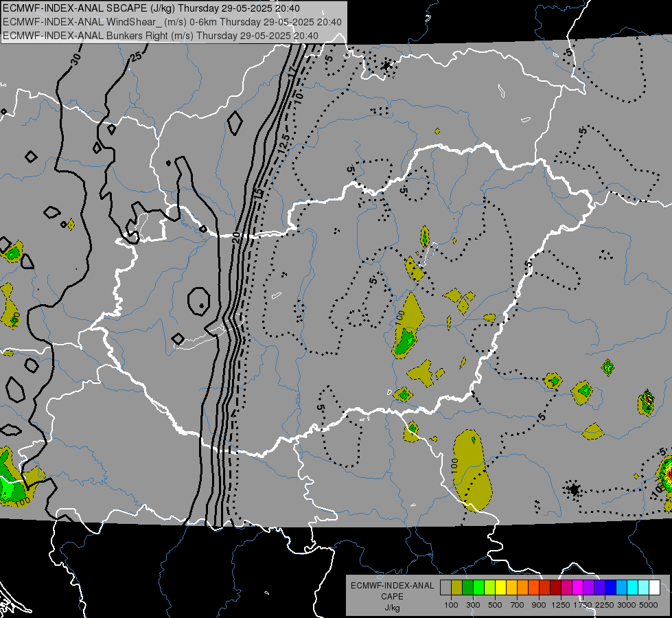Viewport: 672px width, 618px height.
Task: Choose the orange 700 legend swatch
Action: click(523, 587)
